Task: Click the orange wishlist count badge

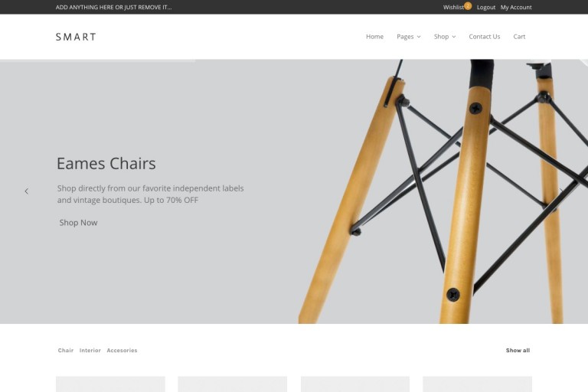Action: coord(468,5)
